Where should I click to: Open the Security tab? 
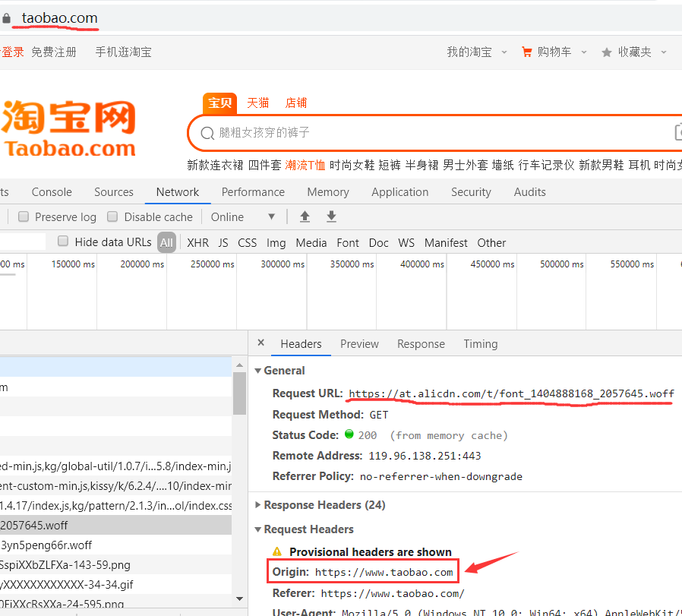tap(471, 192)
